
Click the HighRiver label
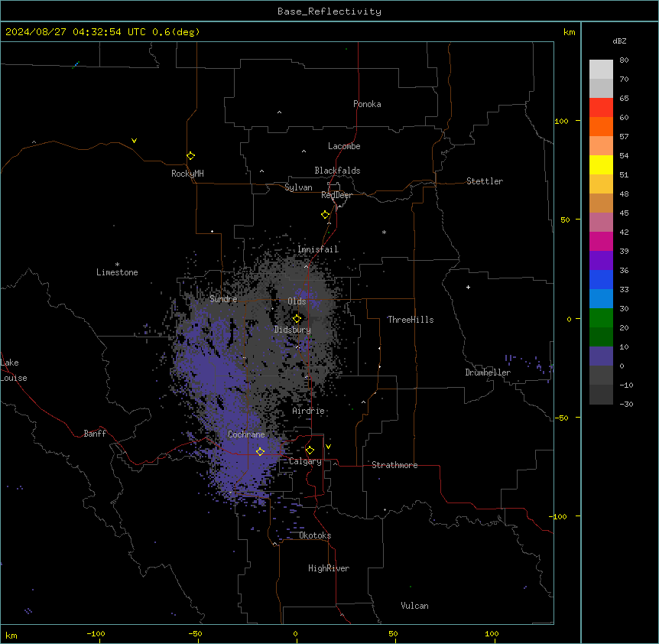[329, 568]
